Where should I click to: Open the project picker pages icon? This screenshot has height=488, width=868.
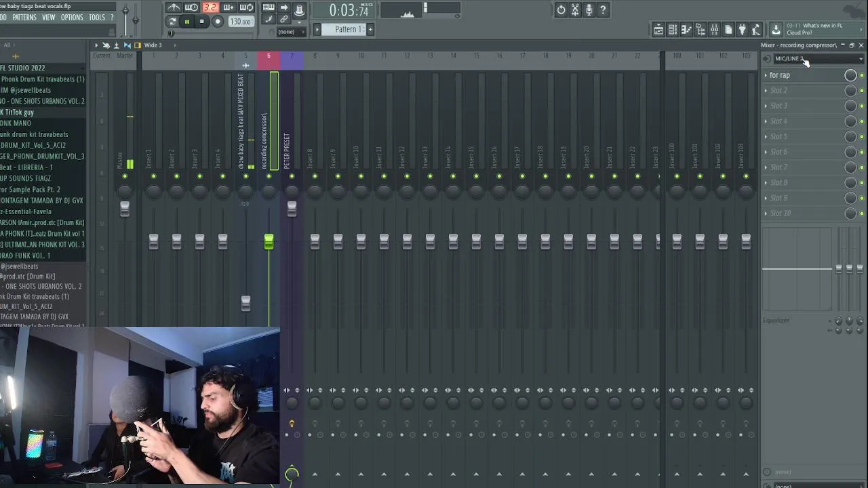728,29
